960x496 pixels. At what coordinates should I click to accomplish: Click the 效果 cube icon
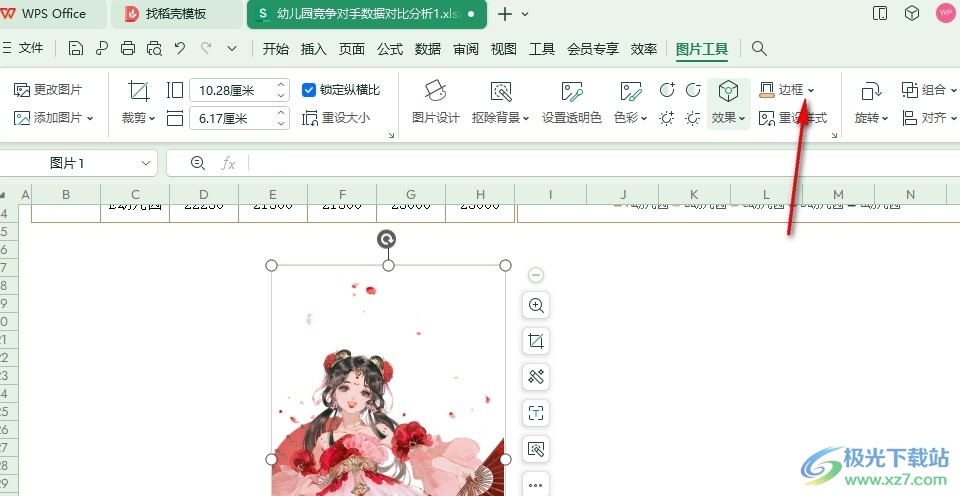point(728,92)
